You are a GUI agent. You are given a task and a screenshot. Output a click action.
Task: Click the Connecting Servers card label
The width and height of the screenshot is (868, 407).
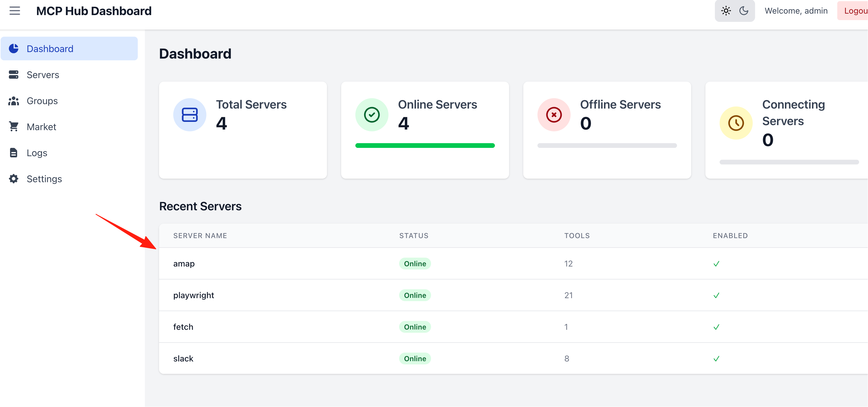click(793, 113)
